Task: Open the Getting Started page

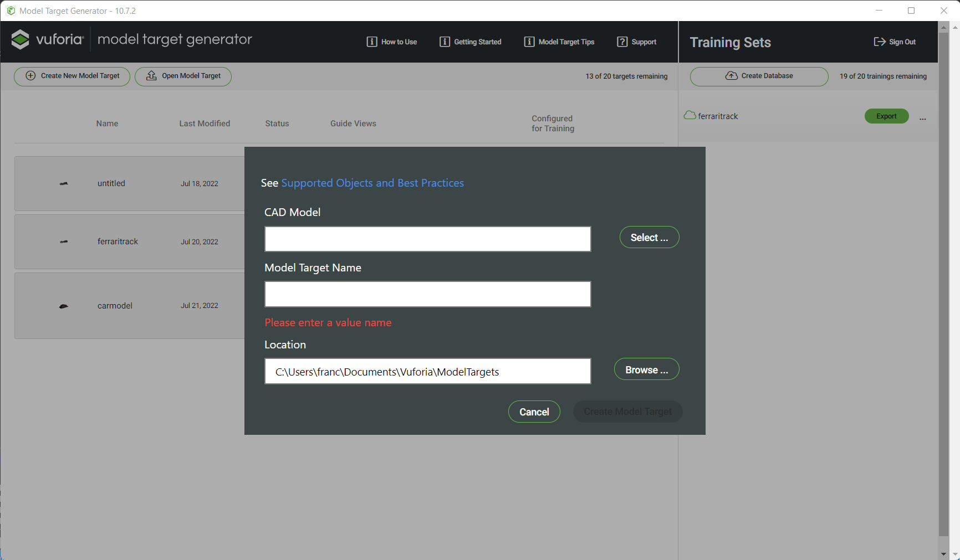Action: (x=471, y=42)
